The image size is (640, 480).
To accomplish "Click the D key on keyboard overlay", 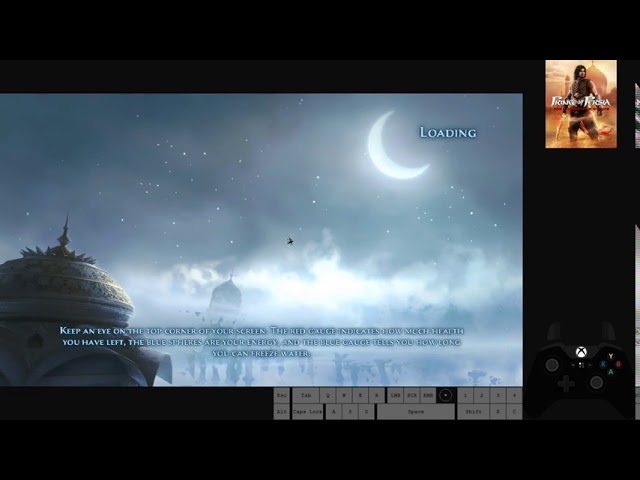I will point(366,411).
